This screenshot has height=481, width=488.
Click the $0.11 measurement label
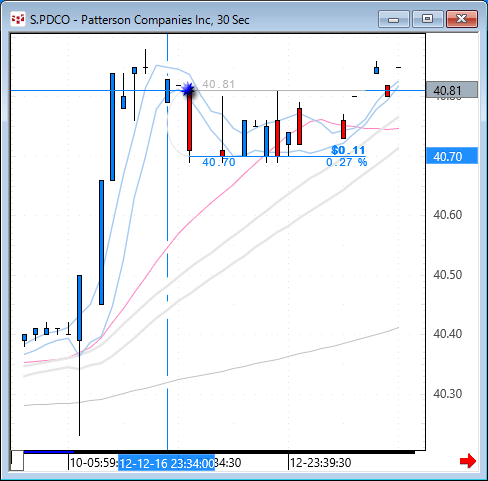(x=348, y=150)
